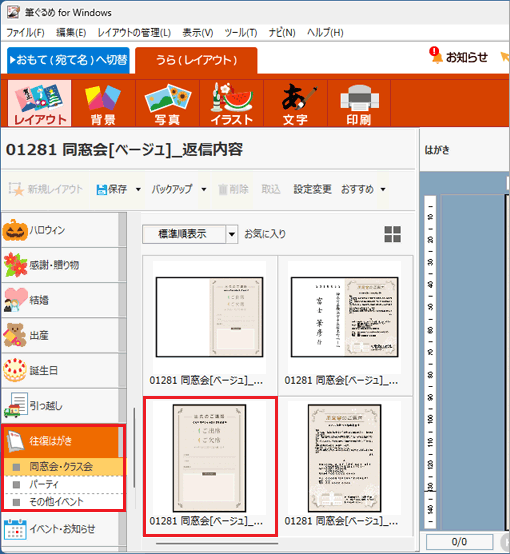Click the おすすめ button

[x=357, y=189]
